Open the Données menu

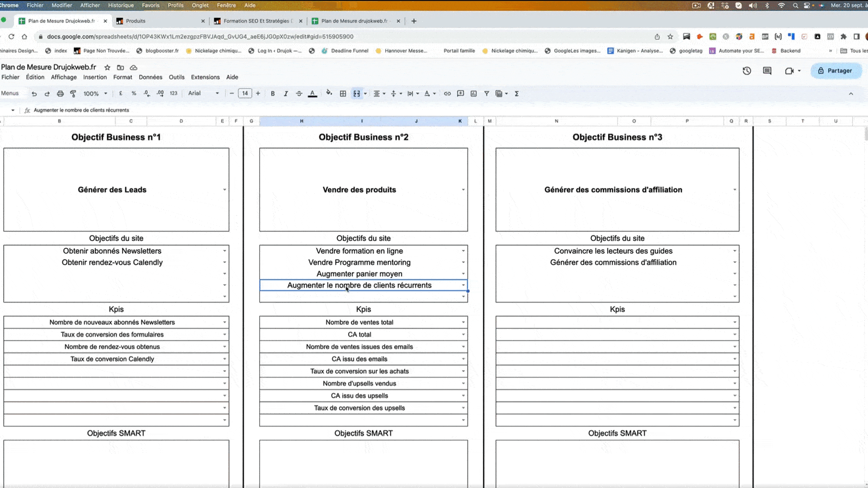(151, 77)
